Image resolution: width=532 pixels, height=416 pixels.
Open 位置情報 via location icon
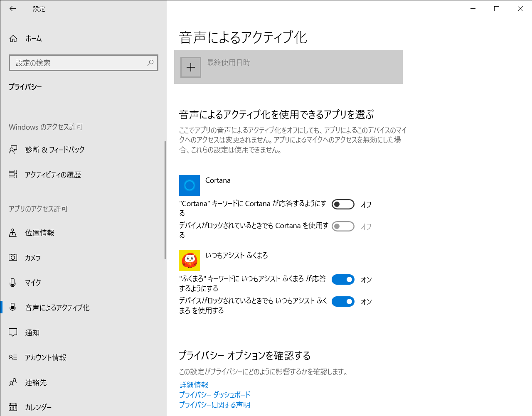pyautogui.click(x=13, y=233)
